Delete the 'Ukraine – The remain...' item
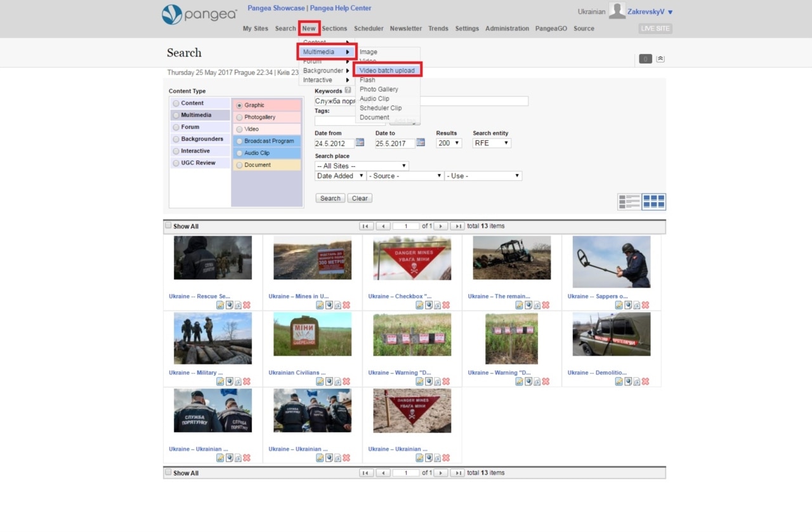 pos(546,305)
